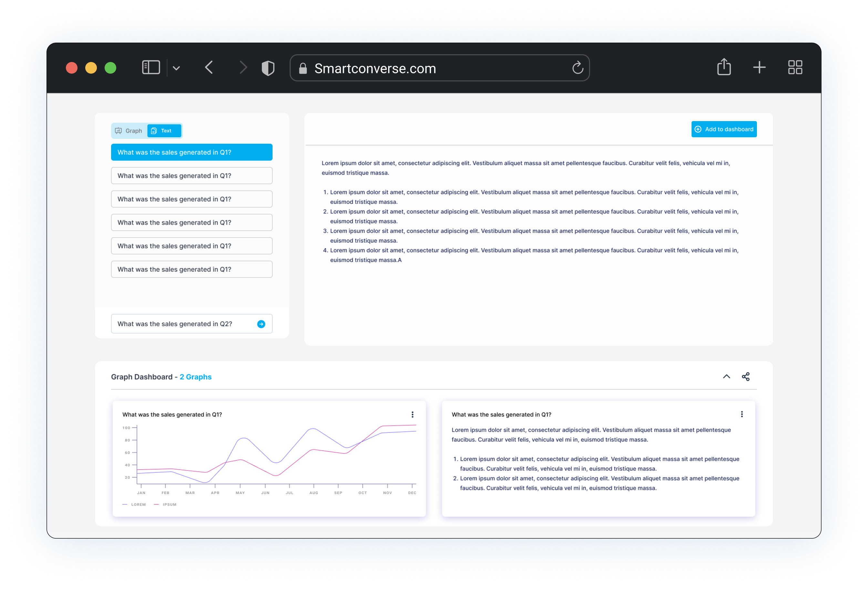Toggle the browser sidebar panel icon
The width and height of the screenshot is (868, 589).
[151, 67]
